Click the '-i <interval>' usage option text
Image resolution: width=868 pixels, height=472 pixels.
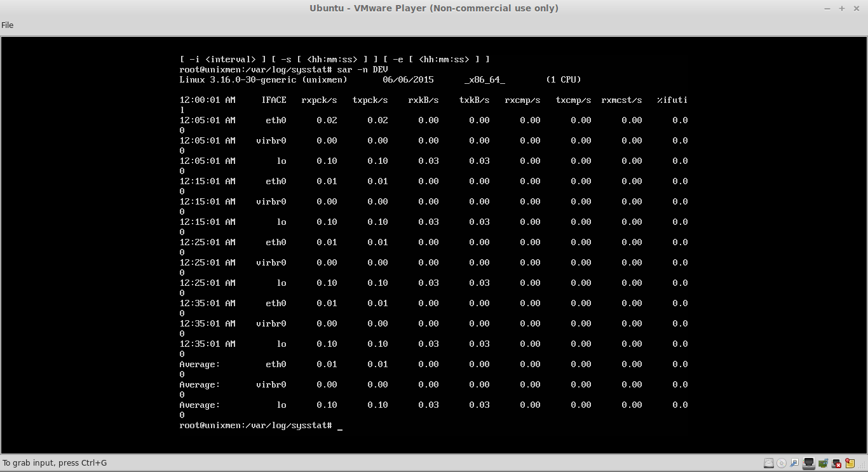point(223,59)
